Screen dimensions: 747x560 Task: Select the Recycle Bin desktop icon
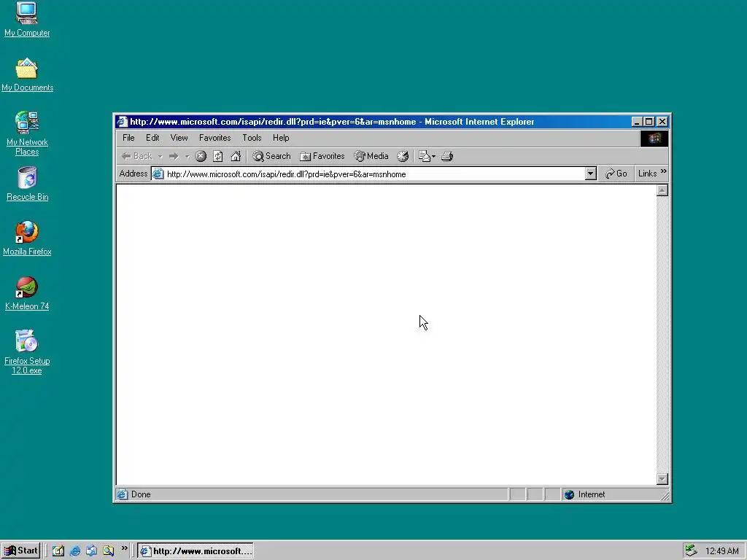27,184
